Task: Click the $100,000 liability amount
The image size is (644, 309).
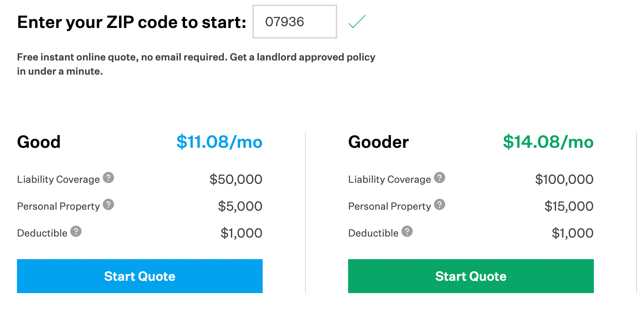Action: coord(565,179)
